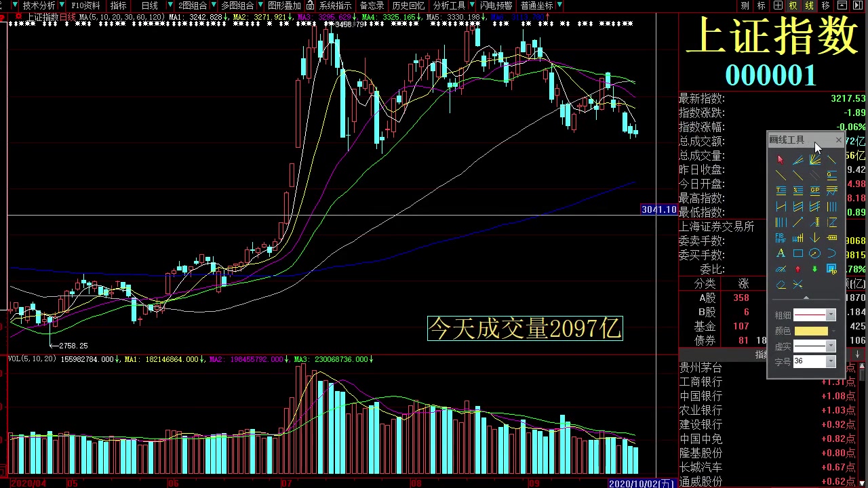Click the 长城汽车 stock row
The image size is (868, 488).
click(x=768, y=468)
